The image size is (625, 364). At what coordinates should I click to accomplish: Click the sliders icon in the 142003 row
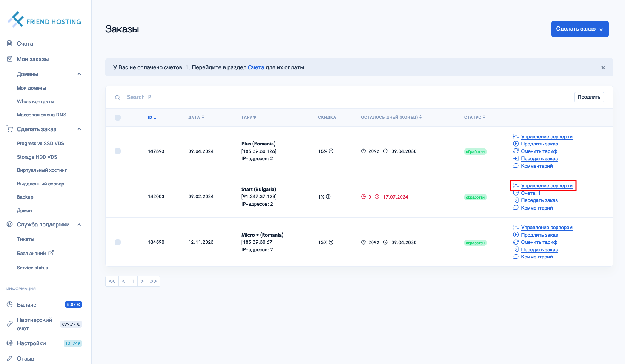(x=516, y=185)
